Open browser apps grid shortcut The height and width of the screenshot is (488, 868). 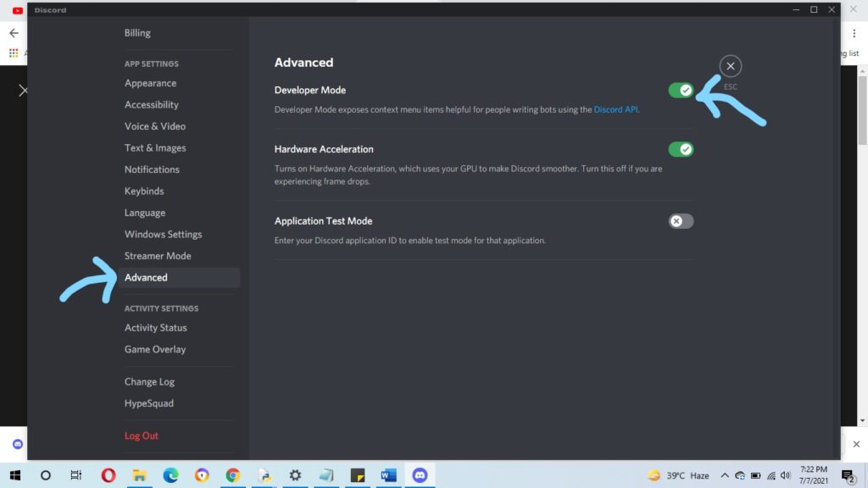[x=14, y=53]
